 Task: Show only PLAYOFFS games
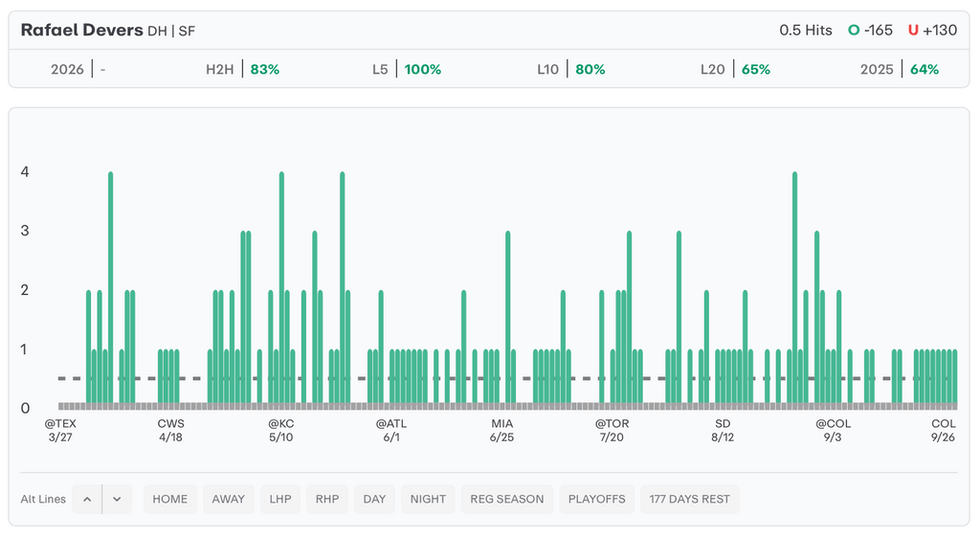click(596, 499)
